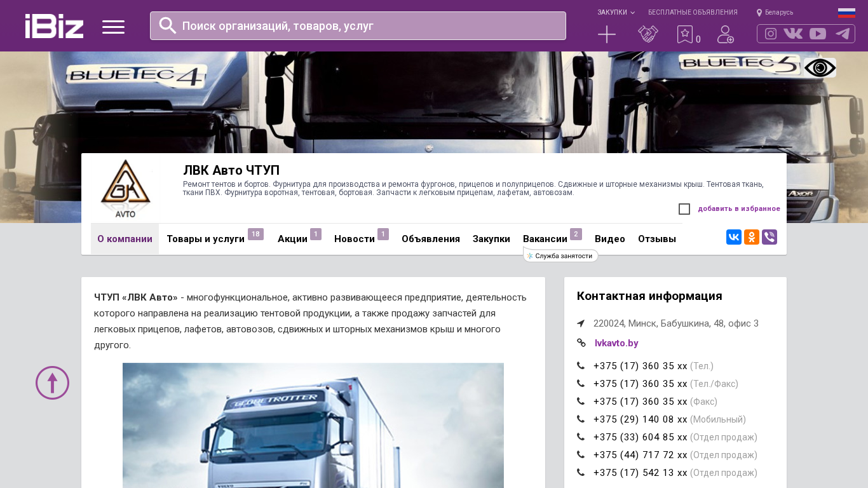Share via purple Viber button
Screen dimensions: 868x488
[x=770, y=237]
